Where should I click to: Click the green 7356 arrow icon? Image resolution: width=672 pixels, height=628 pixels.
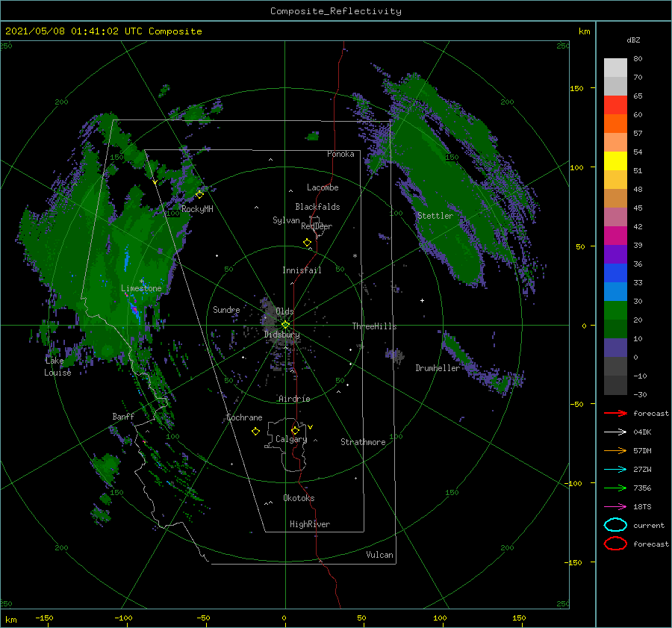pyautogui.click(x=615, y=488)
